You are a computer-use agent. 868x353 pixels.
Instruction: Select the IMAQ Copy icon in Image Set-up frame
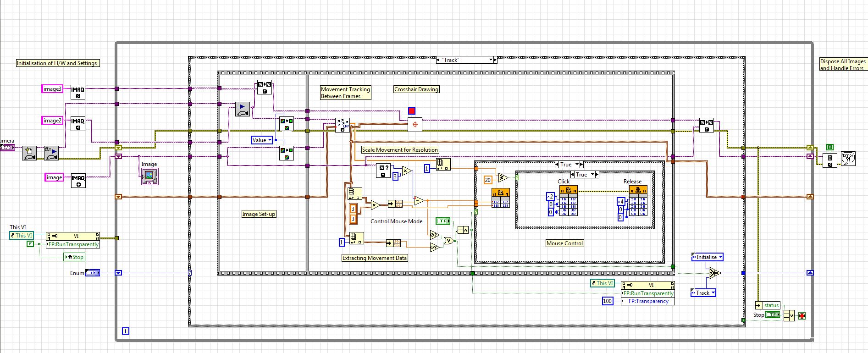pyautogui.click(x=265, y=88)
